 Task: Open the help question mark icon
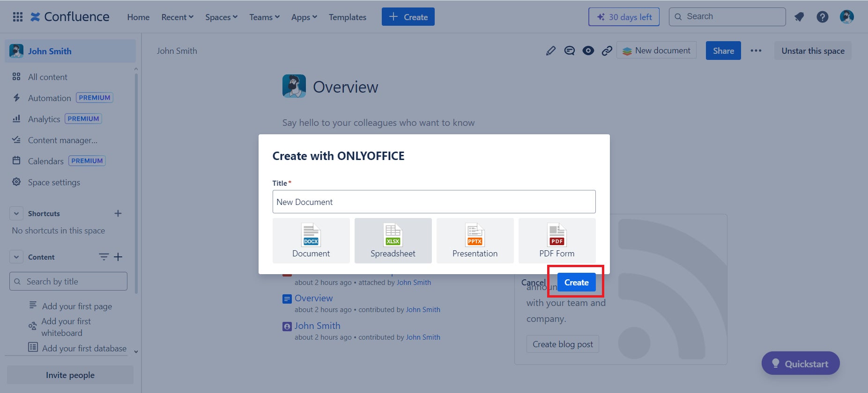(823, 17)
